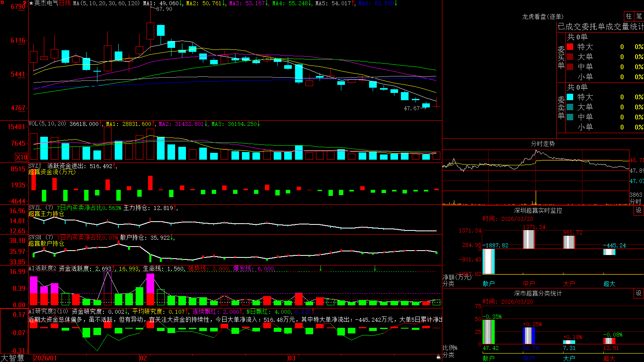Screen dimensions: 644x362
Task: Click the 超赢主力持仓 sub-label
Action: coord(46,214)
